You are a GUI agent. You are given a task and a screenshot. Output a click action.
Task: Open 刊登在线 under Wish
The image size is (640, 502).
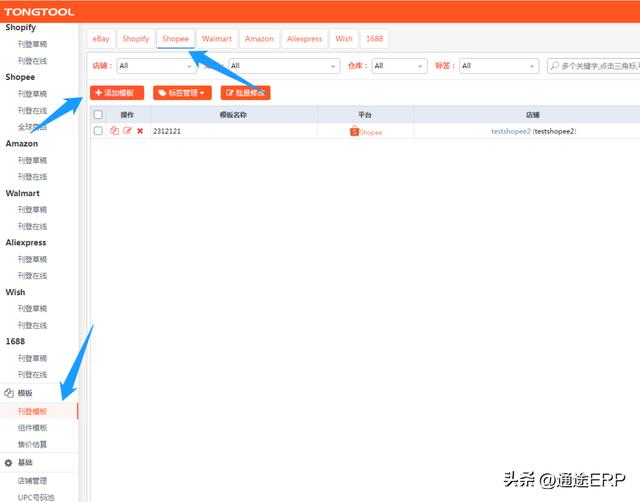click(x=32, y=325)
